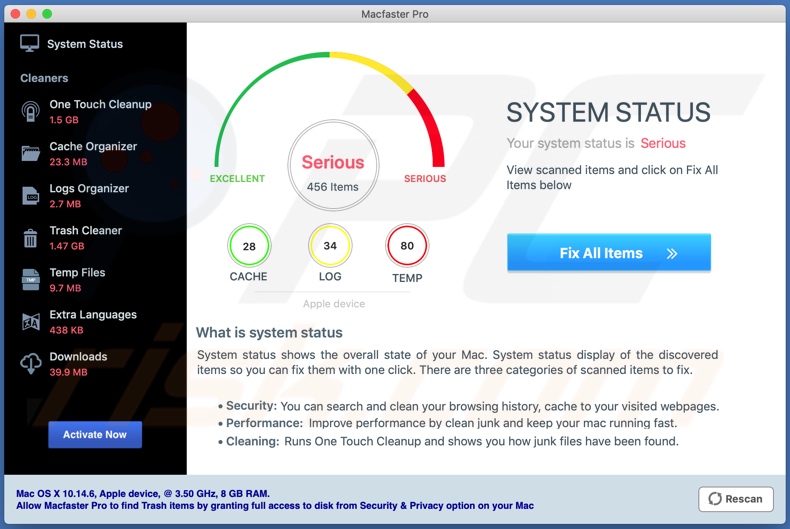Click the CACHE circle showing 28
This screenshot has width=790, height=529.
pyautogui.click(x=249, y=246)
